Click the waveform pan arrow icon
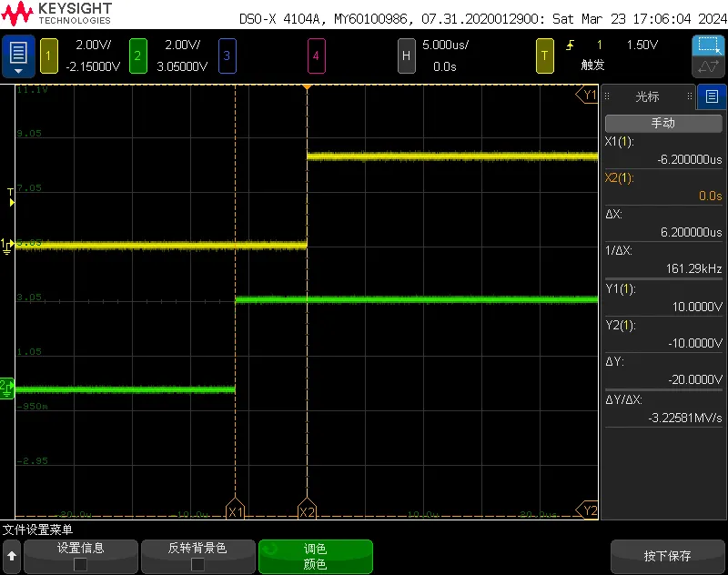 click(x=708, y=67)
